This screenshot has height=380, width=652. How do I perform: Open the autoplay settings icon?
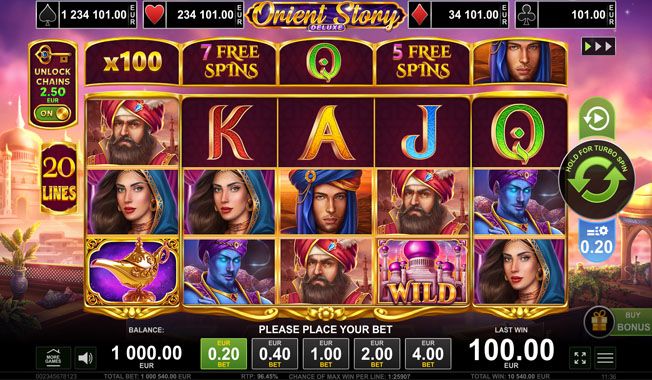click(597, 118)
